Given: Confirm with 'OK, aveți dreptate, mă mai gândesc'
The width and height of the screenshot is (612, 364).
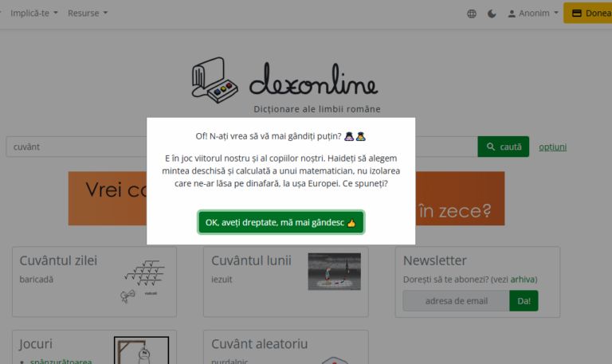Looking at the screenshot, I should (281, 222).
